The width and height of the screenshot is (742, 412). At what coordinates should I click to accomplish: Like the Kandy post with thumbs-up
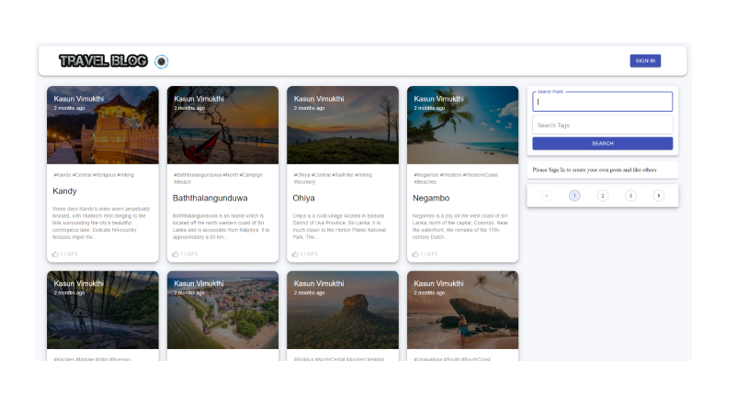(x=55, y=254)
